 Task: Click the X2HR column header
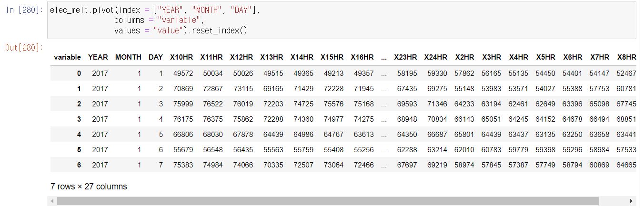click(x=464, y=57)
